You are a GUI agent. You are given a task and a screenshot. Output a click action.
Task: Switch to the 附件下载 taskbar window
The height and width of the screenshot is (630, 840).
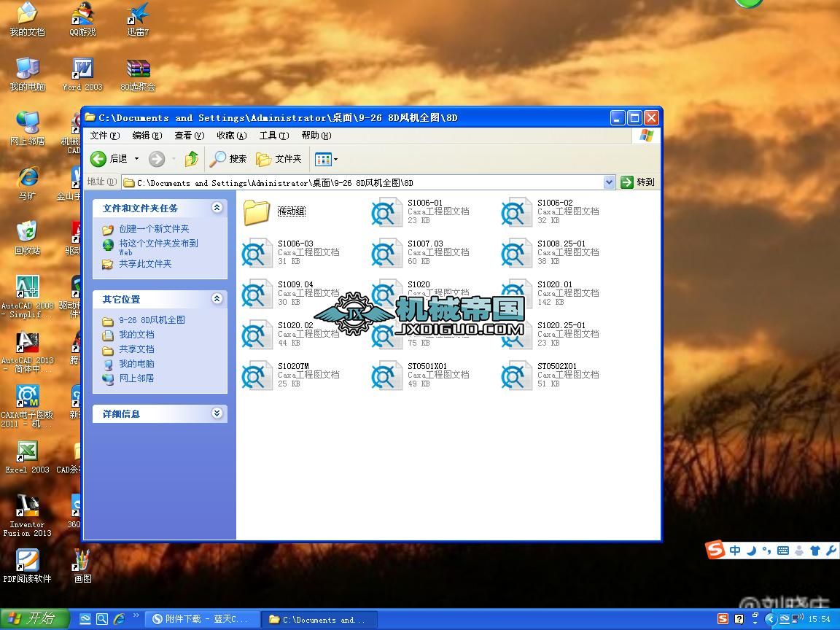pos(202,619)
